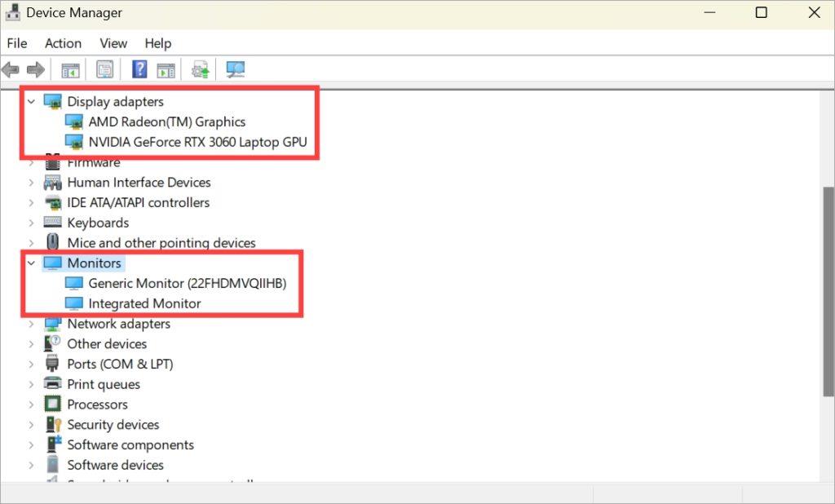Screen dimensions: 835x504
Task: Select the Keyboards label
Action: (x=98, y=223)
